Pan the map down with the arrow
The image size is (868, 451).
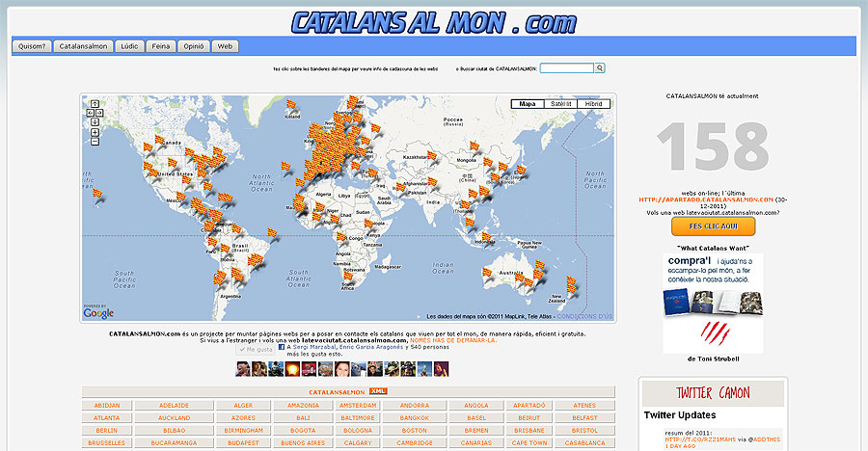click(x=95, y=122)
